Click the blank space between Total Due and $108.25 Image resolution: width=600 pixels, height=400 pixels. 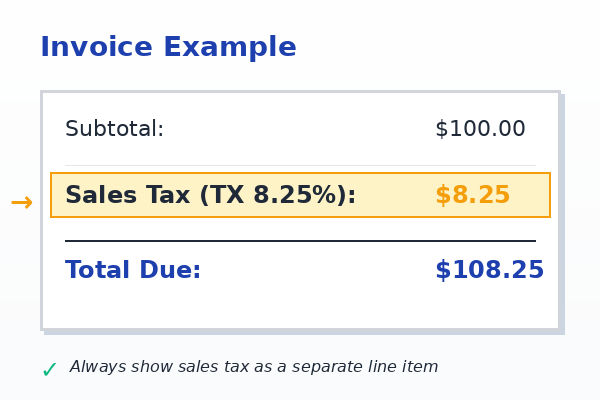point(318,271)
